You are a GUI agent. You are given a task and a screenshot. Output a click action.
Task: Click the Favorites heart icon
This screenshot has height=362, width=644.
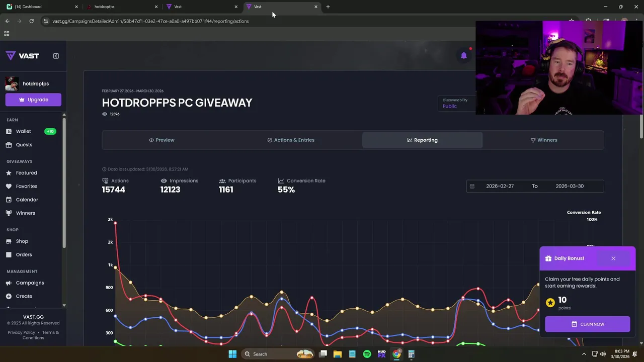point(9,186)
